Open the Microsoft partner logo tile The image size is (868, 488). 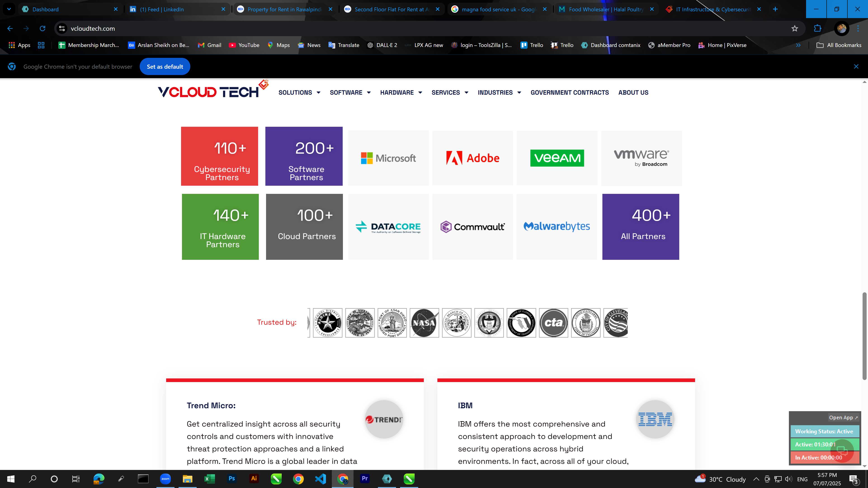coord(388,158)
